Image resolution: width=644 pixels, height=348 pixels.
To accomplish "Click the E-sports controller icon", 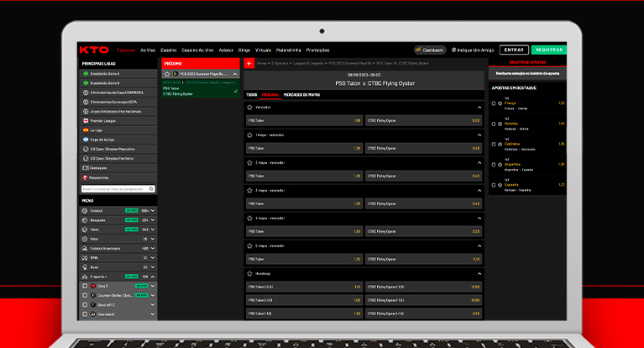I will (x=85, y=277).
